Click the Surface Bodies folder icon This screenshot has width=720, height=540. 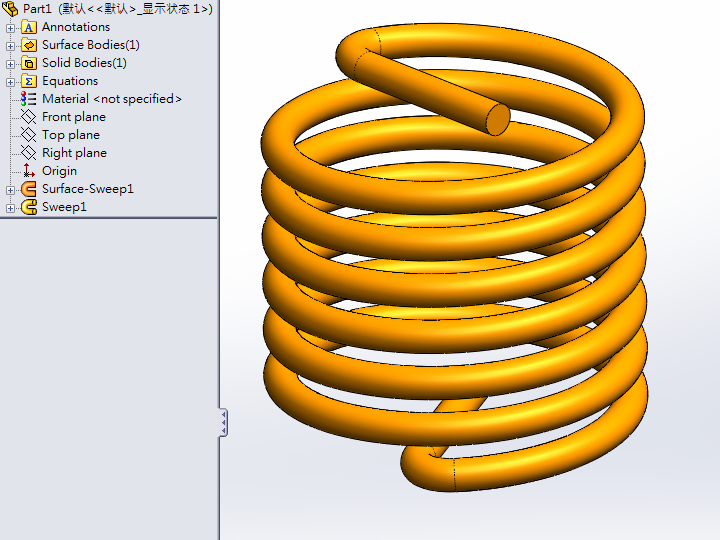[28, 45]
